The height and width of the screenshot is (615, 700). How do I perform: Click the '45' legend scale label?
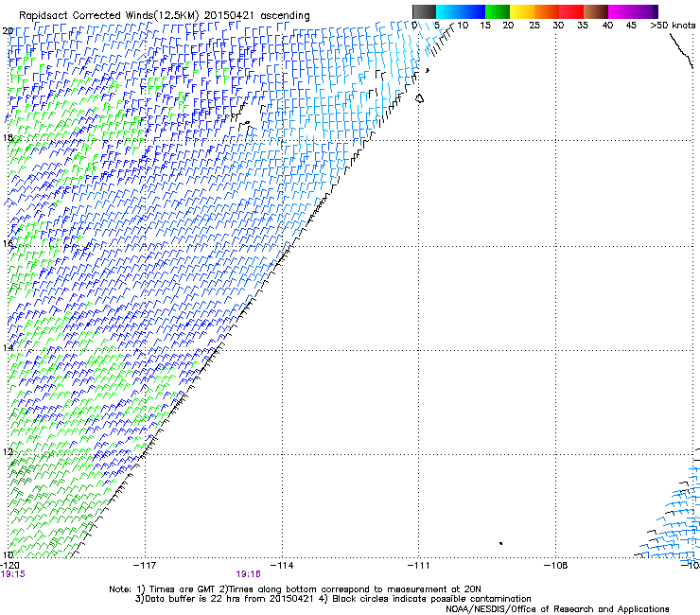pyautogui.click(x=631, y=25)
